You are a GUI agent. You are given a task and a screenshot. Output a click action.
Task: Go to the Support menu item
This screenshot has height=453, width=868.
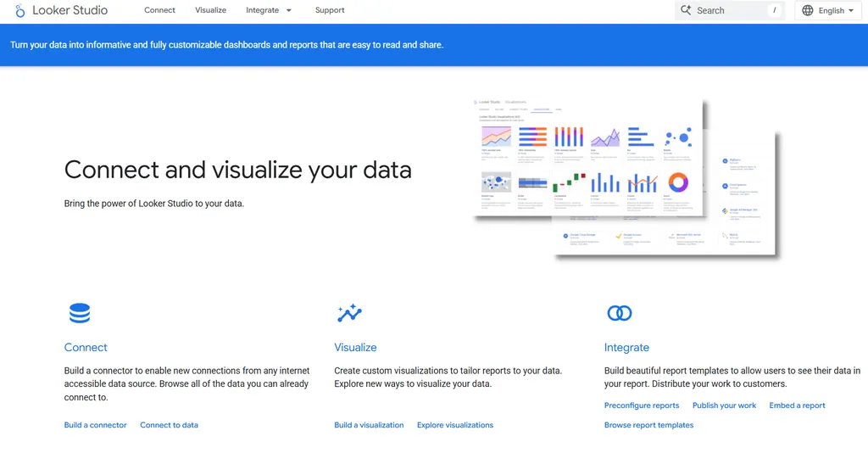pyautogui.click(x=330, y=10)
